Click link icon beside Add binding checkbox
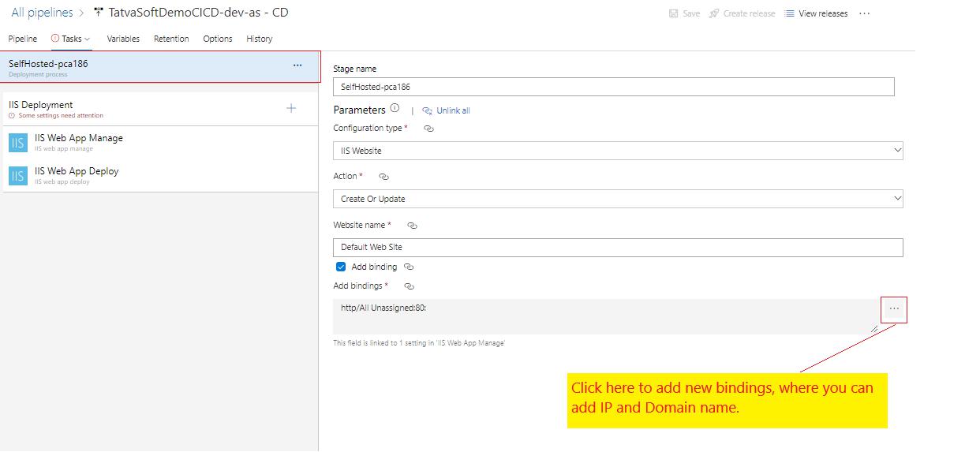The image size is (980, 452). (x=409, y=267)
